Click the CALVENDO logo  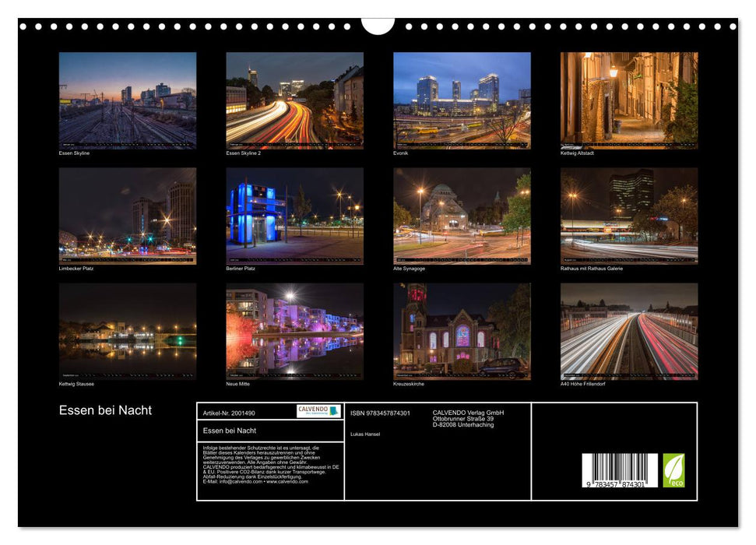(x=318, y=411)
